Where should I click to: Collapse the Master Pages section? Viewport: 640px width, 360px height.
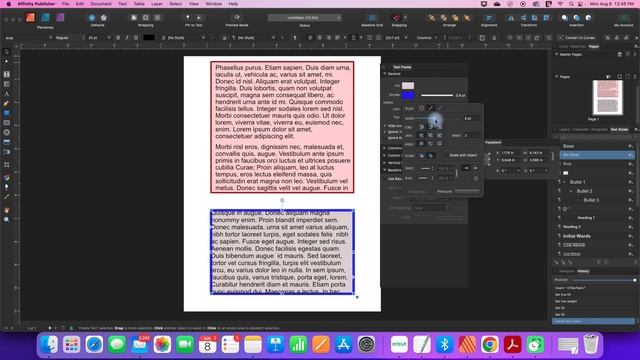(x=556, y=54)
